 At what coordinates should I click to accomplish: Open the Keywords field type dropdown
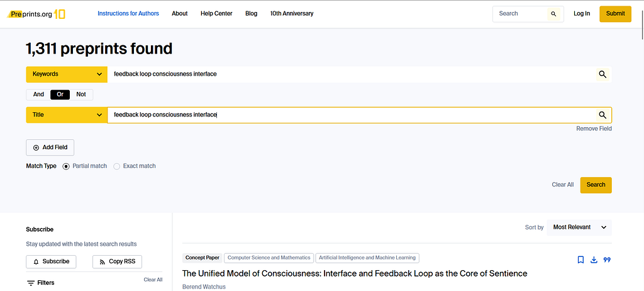[67, 74]
